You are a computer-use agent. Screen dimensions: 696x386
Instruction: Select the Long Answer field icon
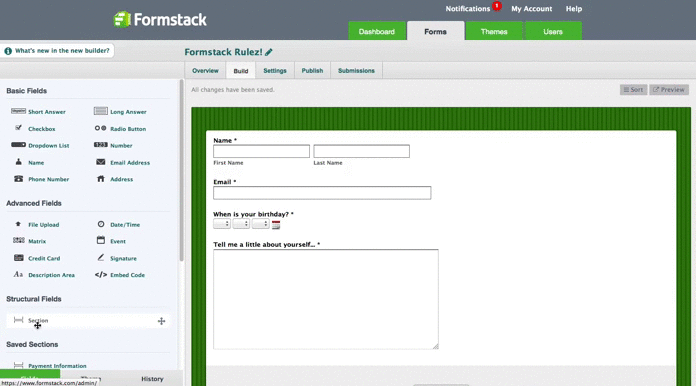(x=101, y=111)
